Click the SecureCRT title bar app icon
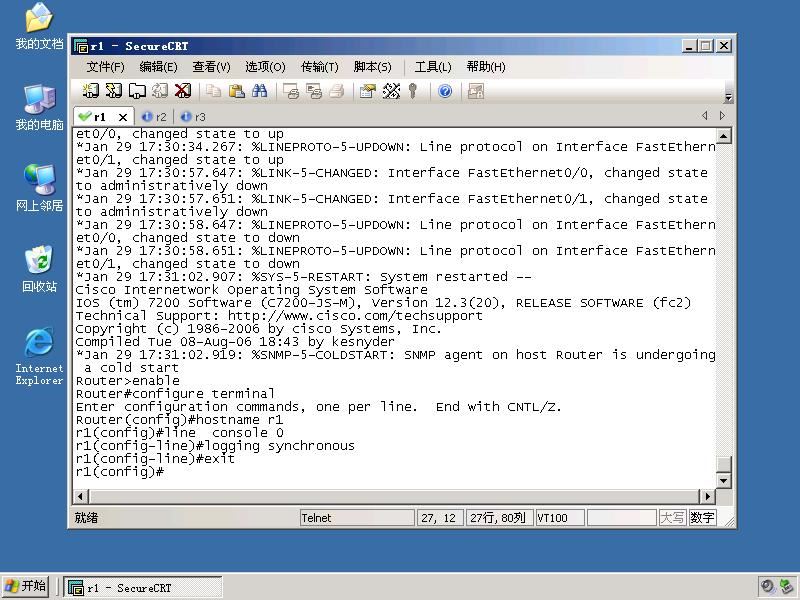The height and width of the screenshot is (600, 800). (x=81, y=46)
